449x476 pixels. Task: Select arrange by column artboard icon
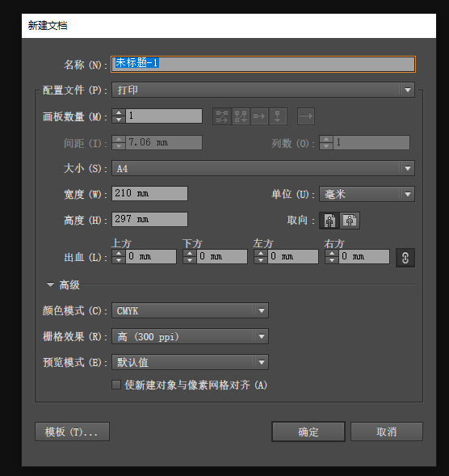[278, 116]
